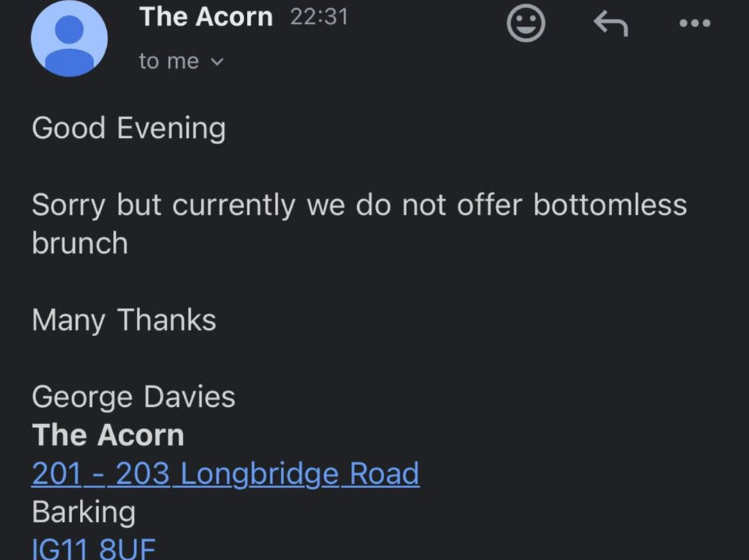The width and height of the screenshot is (749, 560).
Task: Tap the 22:31 timestamp
Action: coord(319,17)
